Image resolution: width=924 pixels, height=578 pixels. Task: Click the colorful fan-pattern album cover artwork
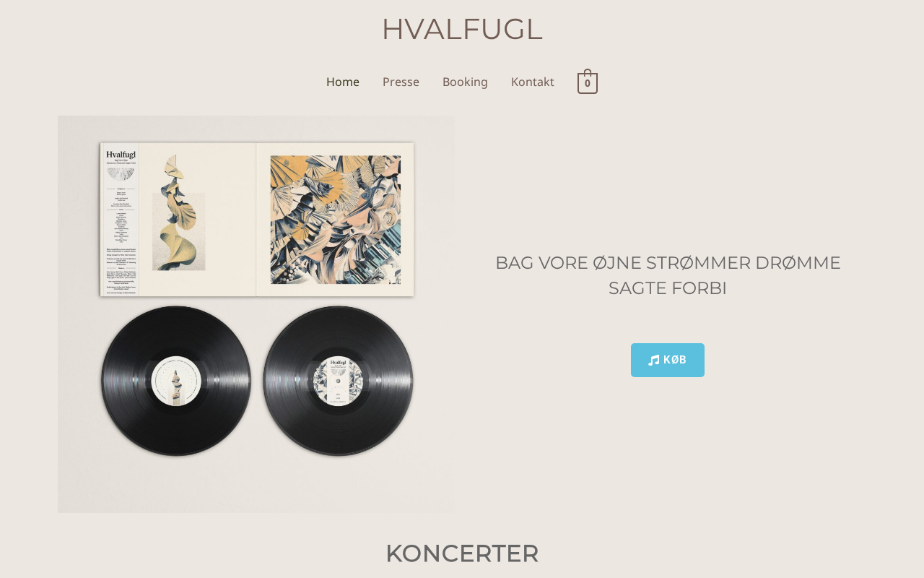pos(336,220)
